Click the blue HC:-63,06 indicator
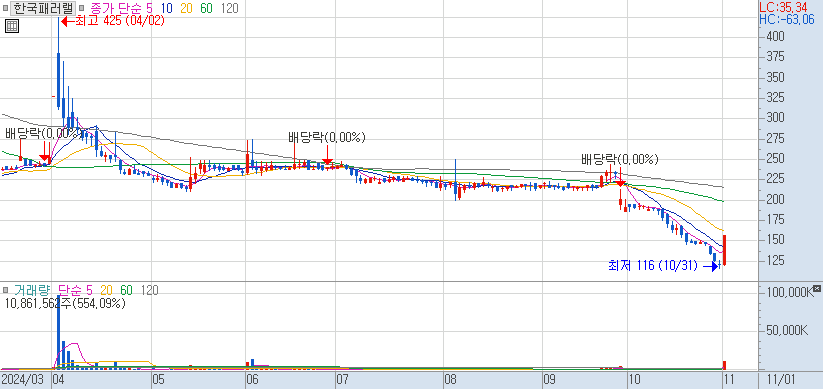 click(787, 20)
